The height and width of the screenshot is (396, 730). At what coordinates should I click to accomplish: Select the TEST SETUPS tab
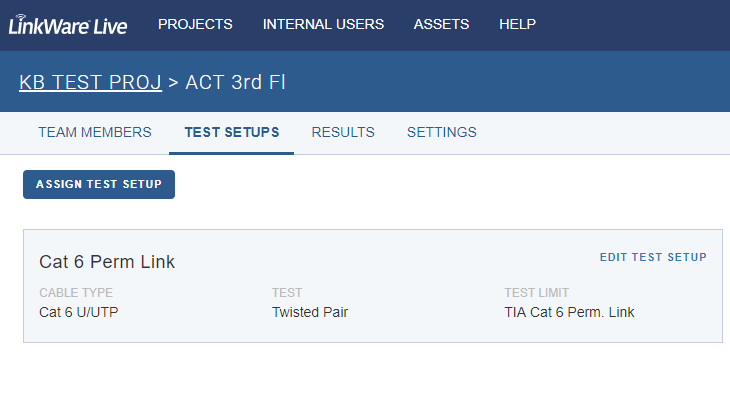coord(232,132)
